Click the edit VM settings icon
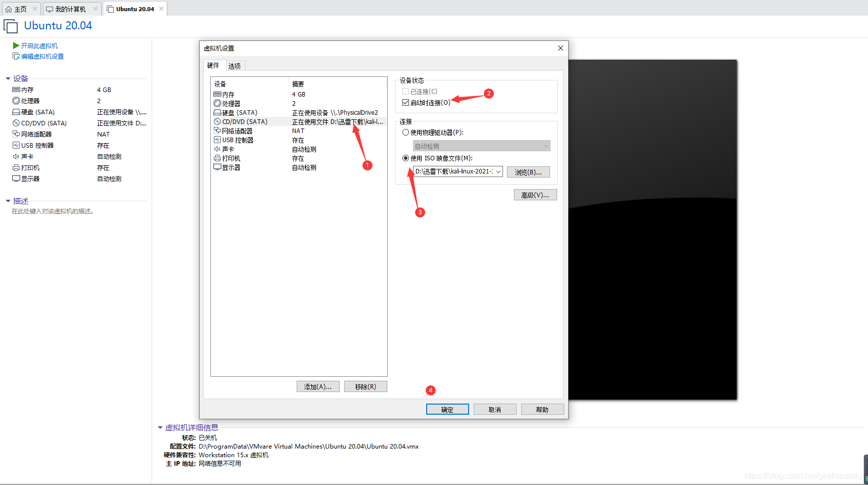This screenshot has width=868, height=485. [16, 56]
